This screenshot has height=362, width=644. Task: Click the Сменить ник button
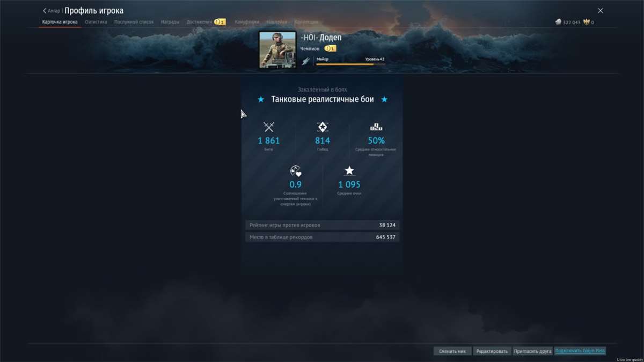coord(452,351)
